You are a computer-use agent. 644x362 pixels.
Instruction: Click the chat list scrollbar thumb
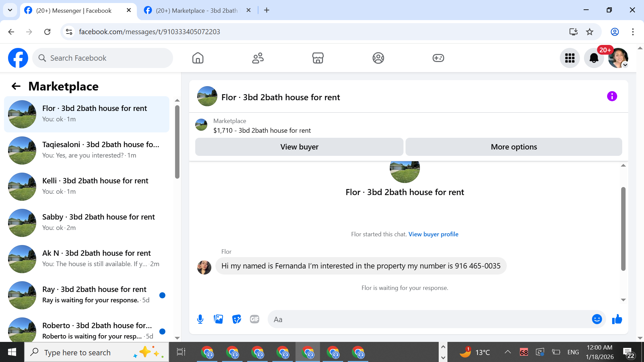tap(177, 142)
